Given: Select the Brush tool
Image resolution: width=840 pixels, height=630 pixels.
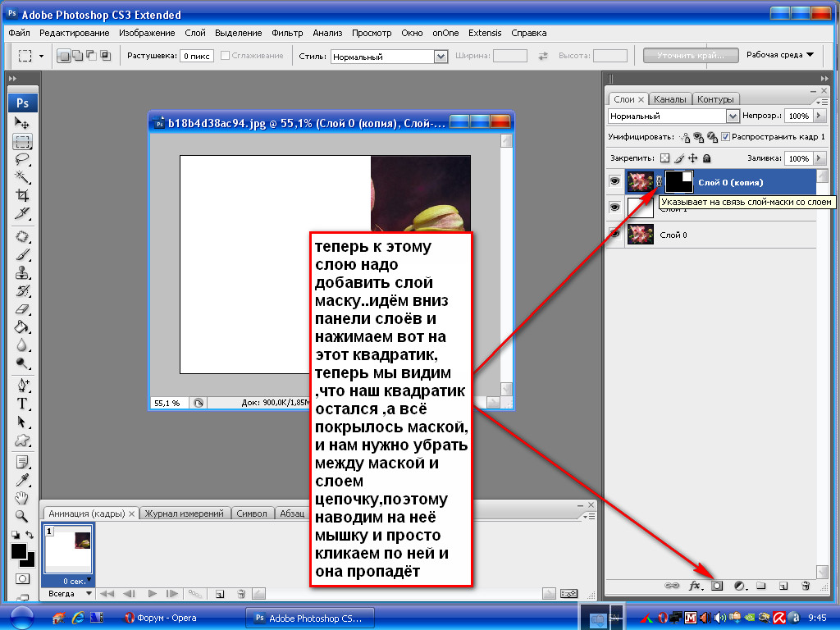Looking at the screenshot, I should (x=22, y=254).
